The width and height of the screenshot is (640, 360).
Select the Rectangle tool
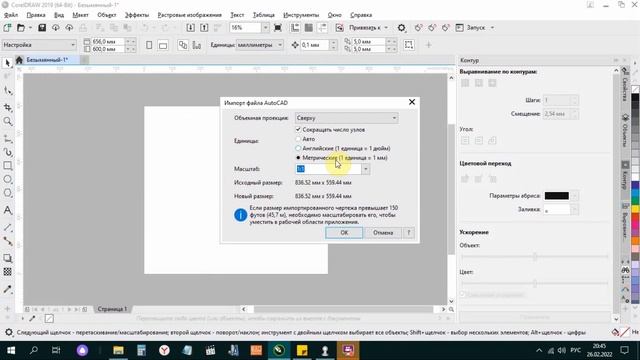coord(7,166)
